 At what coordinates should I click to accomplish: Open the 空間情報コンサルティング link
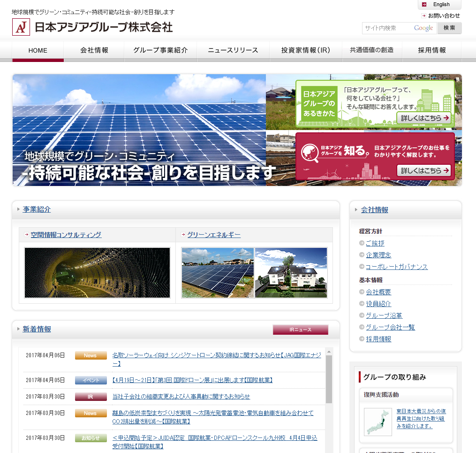pos(66,235)
